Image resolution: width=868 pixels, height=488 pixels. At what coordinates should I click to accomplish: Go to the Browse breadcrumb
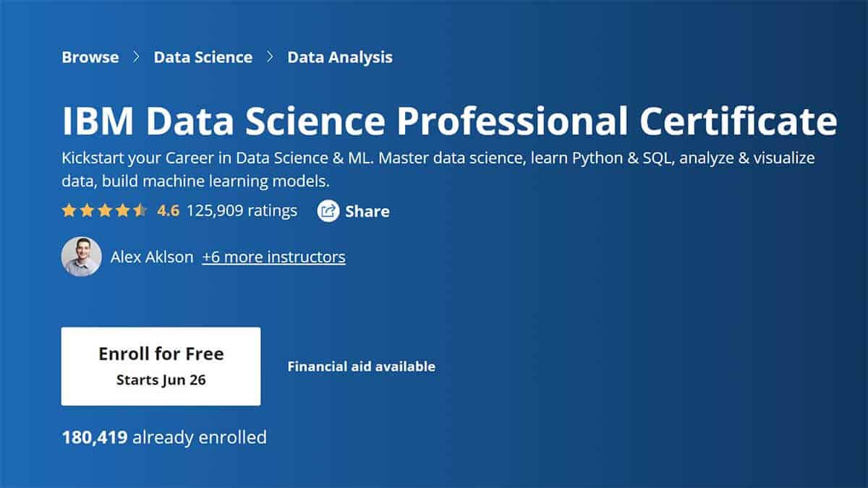point(90,57)
